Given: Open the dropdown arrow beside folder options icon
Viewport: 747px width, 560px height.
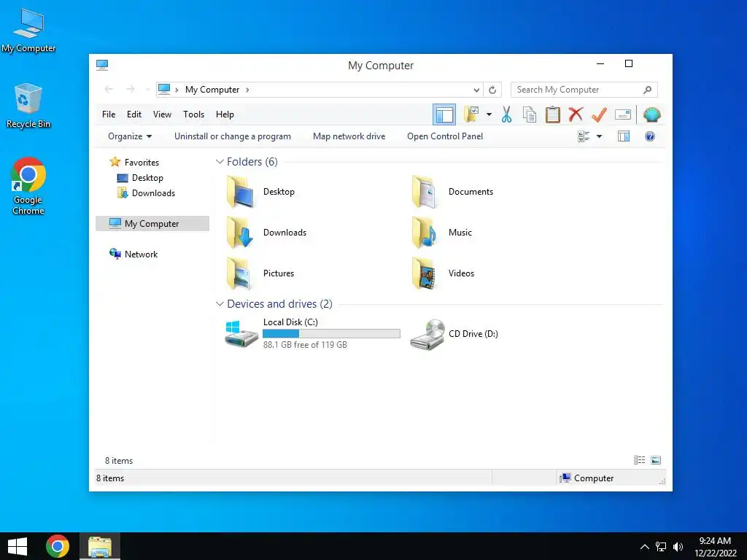Looking at the screenshot, I should pyautogui.click(x=489, y=114).
